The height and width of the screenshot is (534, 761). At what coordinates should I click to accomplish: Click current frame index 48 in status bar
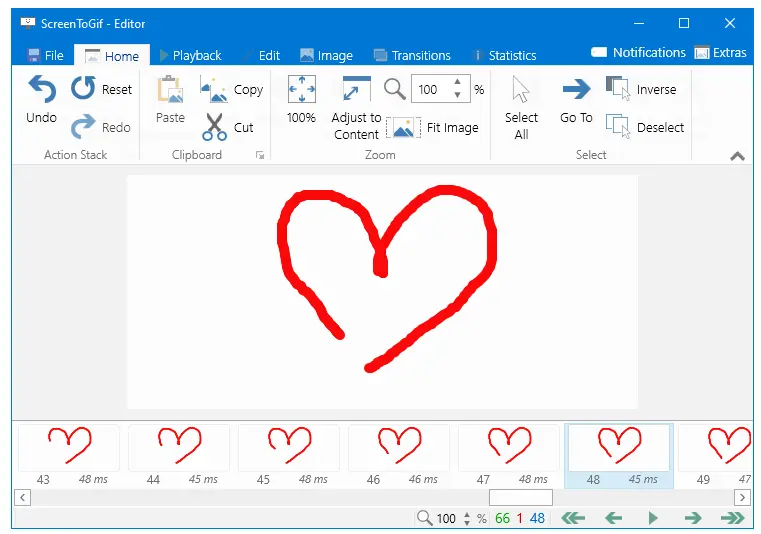[537, 518]
